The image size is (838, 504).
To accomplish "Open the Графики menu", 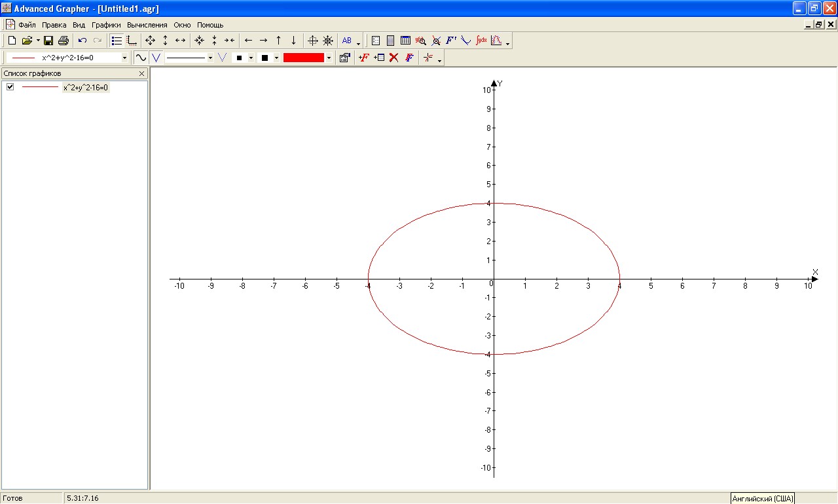I will tap(106, 25).
